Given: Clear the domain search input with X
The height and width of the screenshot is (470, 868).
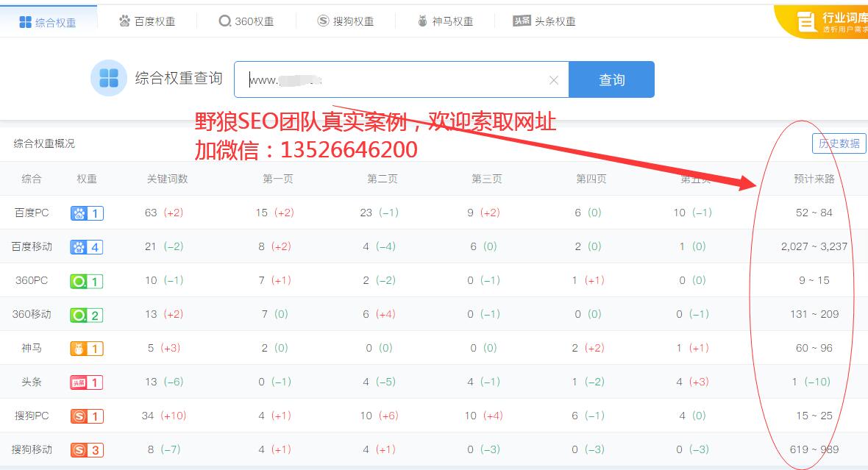Looking at the screenshot, I should click(554, 80).
